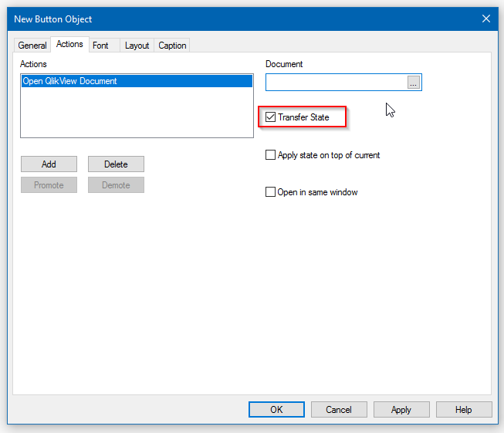Open Help for this dialog
Viewport: 504px width, 433px height.
[x=464, y=410]
